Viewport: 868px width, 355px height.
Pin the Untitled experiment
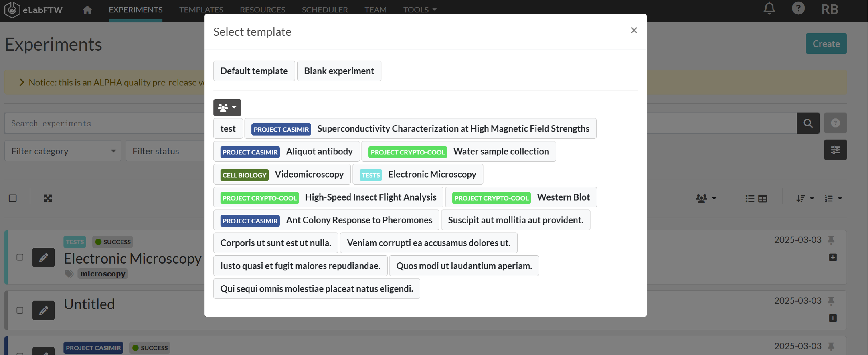click(x=831, y=301)
